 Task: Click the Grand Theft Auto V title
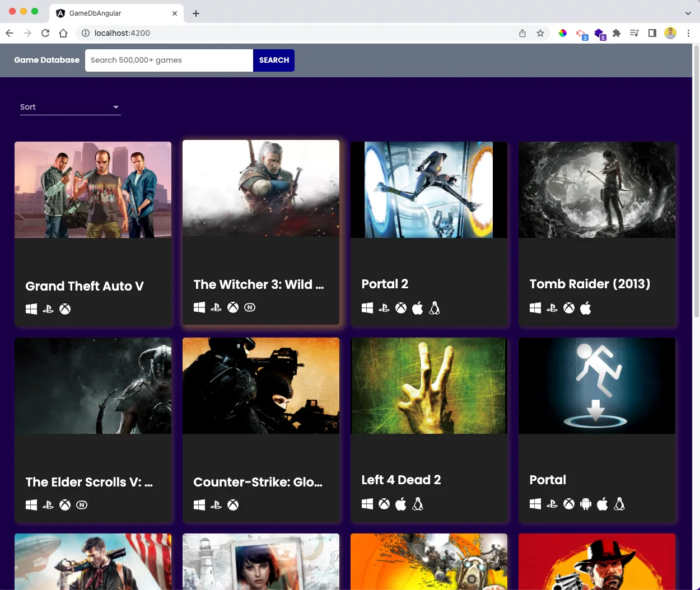(x=85, y=286)
